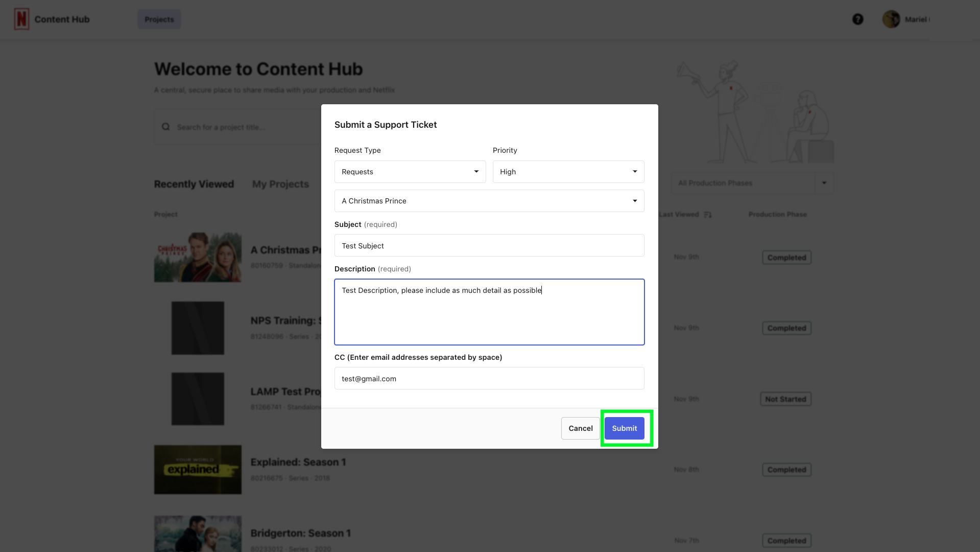This screenshot has width=980, height=552.
Task: Click the Project column header
Action: (166, 215)
